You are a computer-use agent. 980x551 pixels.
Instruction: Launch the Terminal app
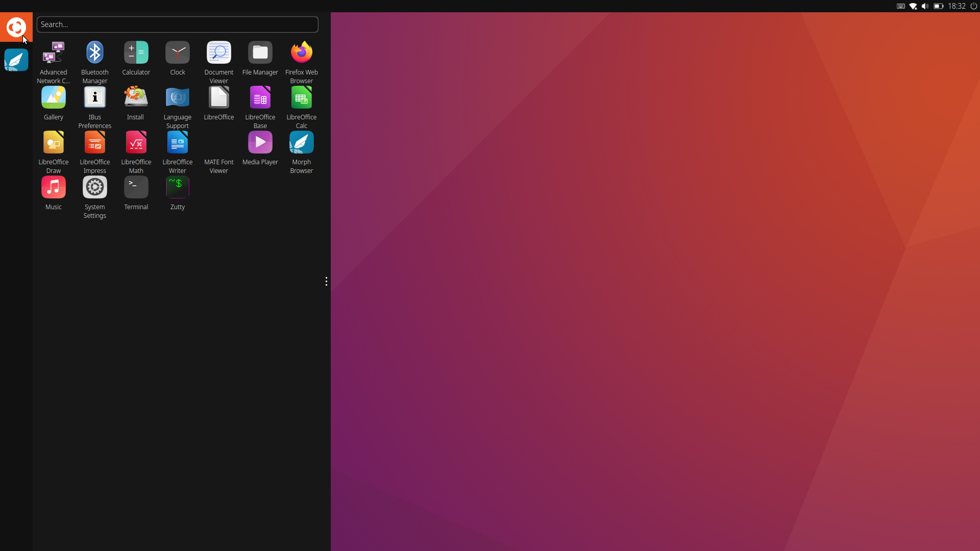[136, 193]
